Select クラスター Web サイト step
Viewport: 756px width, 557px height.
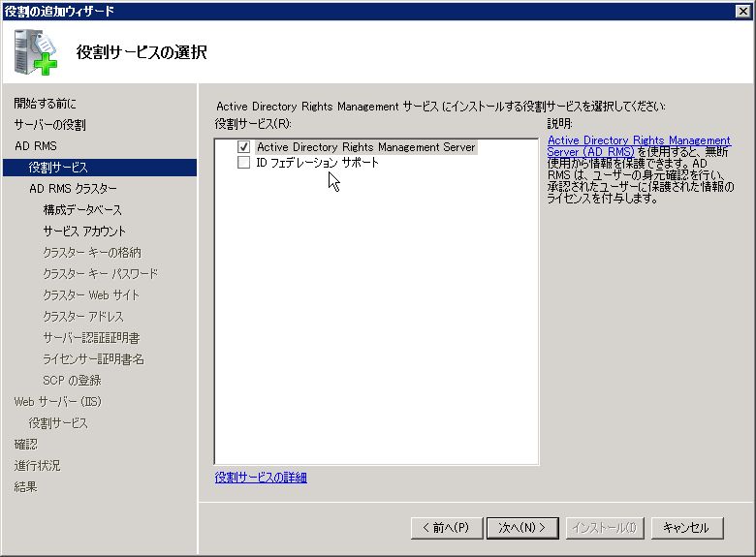pos(91,294)
